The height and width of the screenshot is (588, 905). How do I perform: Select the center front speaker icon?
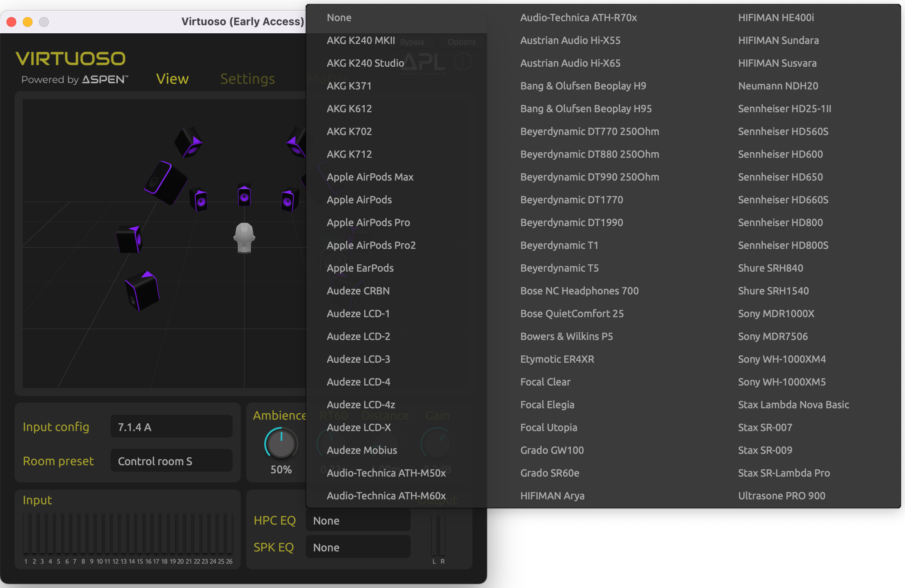pos(244,195)
